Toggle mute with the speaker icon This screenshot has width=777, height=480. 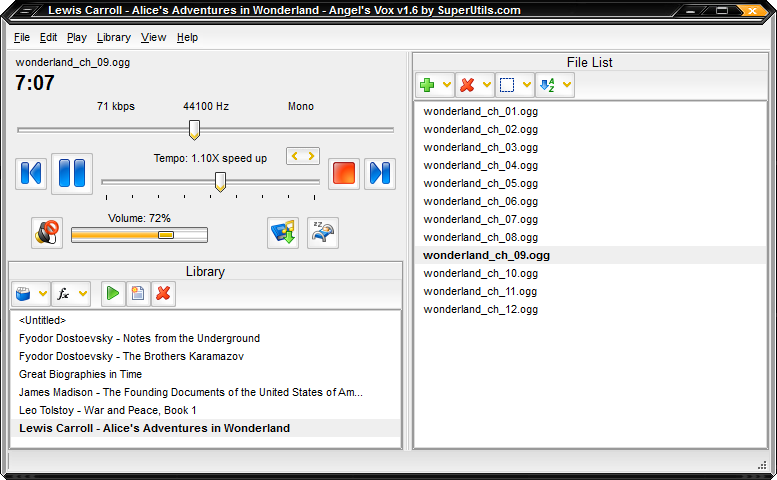[x=47, y=233]
